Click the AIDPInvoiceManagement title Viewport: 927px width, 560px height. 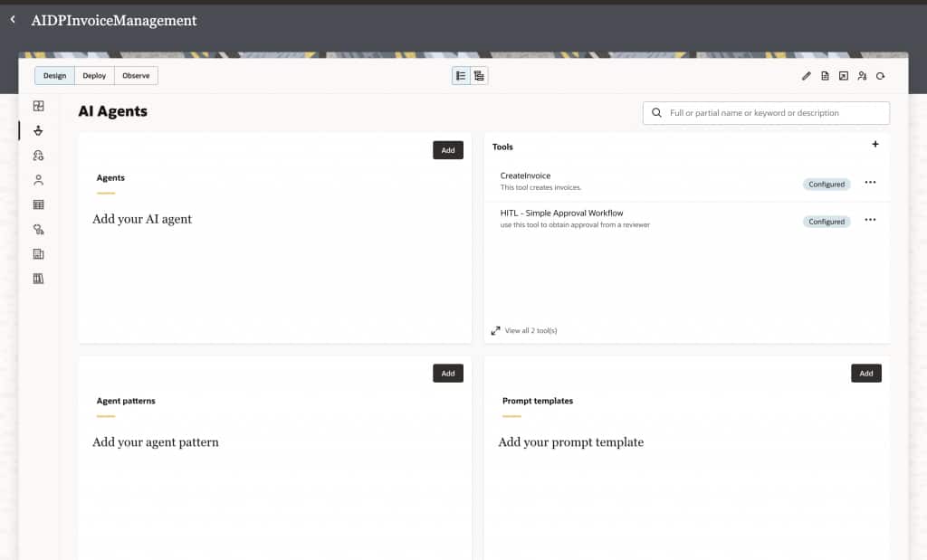[114, 21]
